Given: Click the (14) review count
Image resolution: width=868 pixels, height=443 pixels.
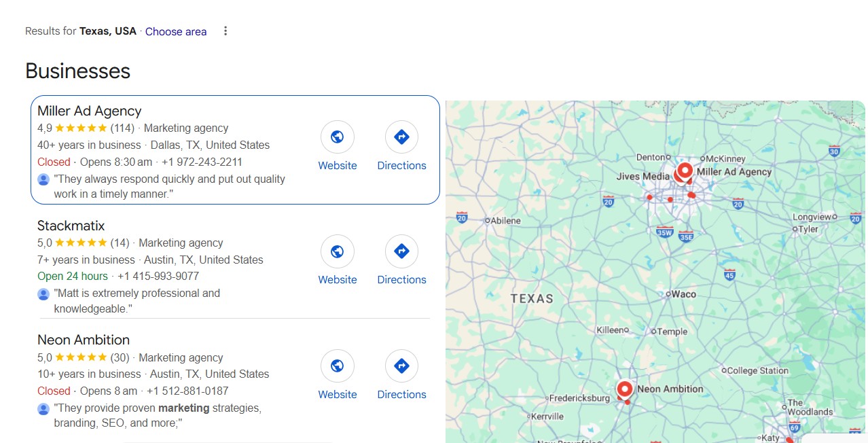Looking at the screenshot, I should (x=120, y=243).
